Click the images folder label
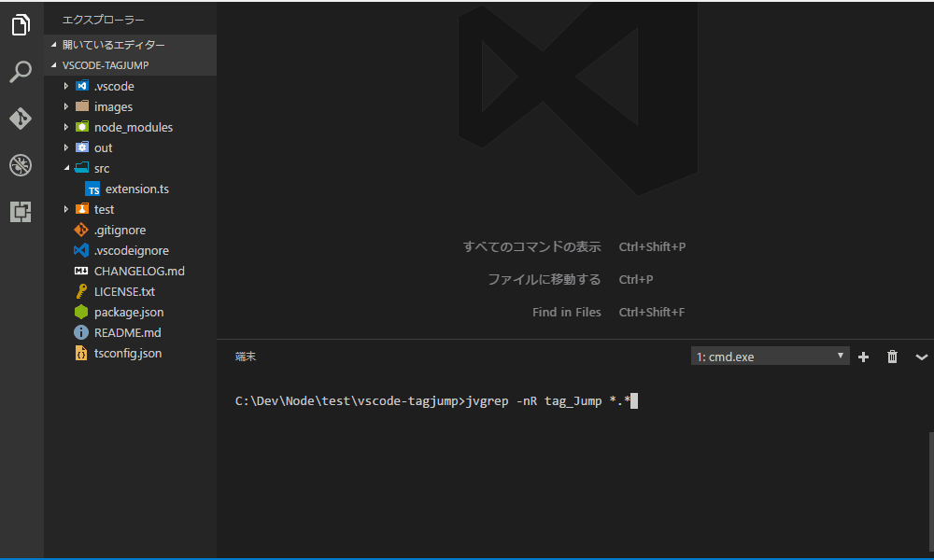The width and height of the screenshot is (934, 560). pyautogui.click(x=113, y=107)
